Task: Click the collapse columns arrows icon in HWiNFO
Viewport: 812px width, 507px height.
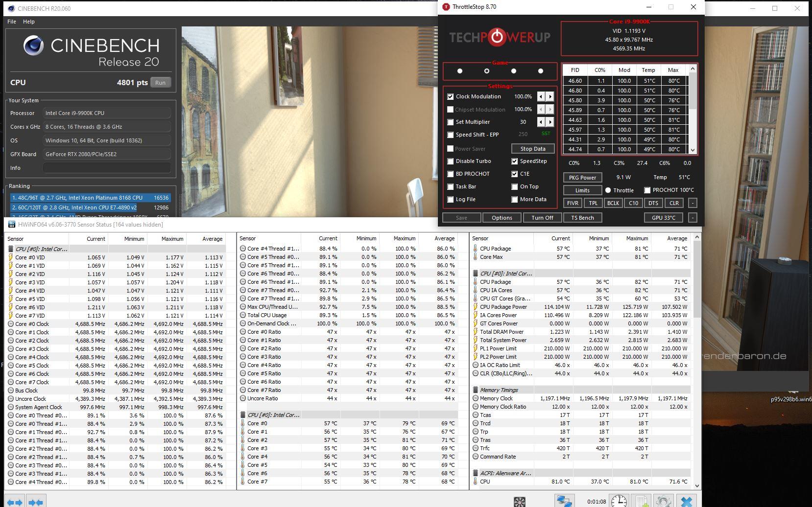Action: click(35, 502)
